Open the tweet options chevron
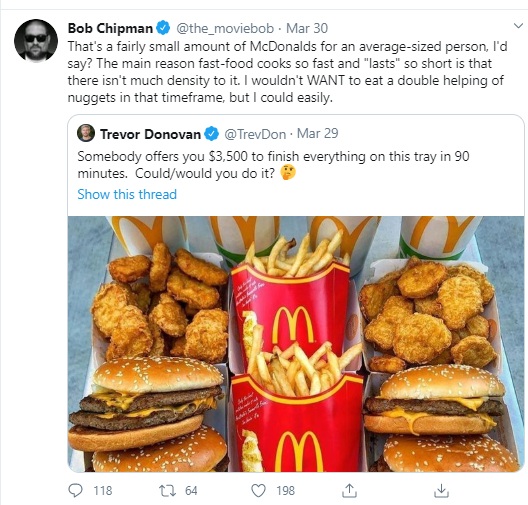The image size is (528, 505). tap(518, 26)
